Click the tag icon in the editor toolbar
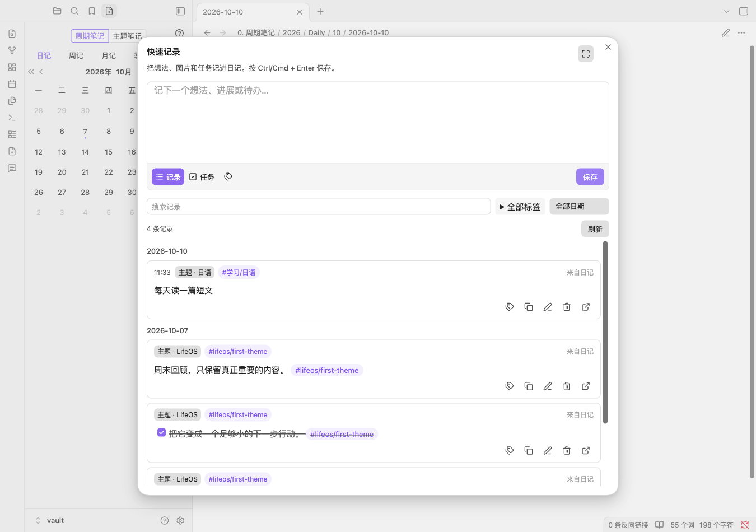This screenshot has width=756, height=532. [x=228, y=176]
